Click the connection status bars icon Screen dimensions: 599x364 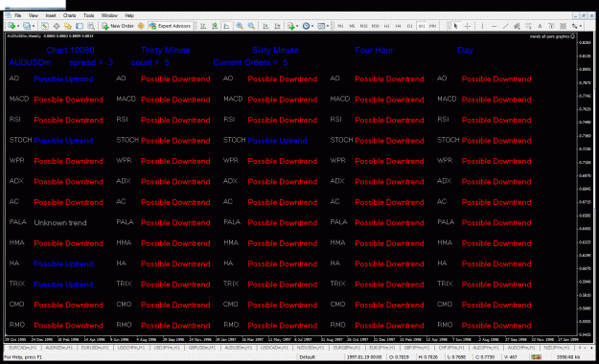(537, 357)
